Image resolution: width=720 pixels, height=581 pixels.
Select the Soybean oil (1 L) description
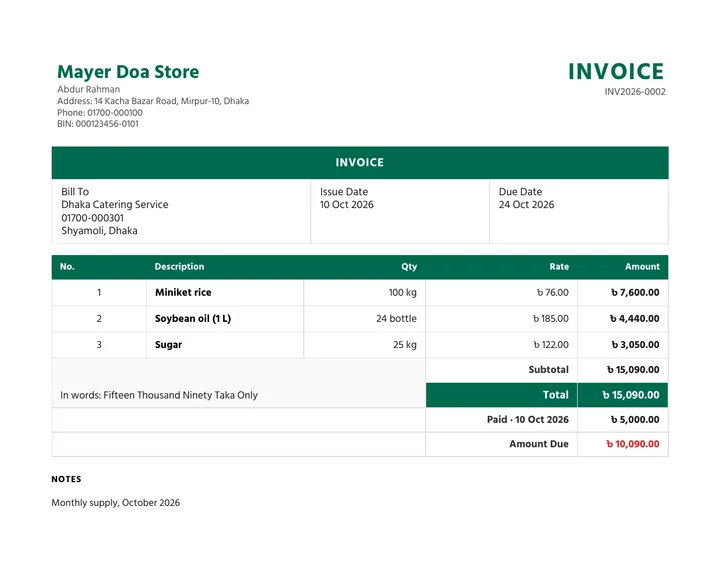(193, 319)
